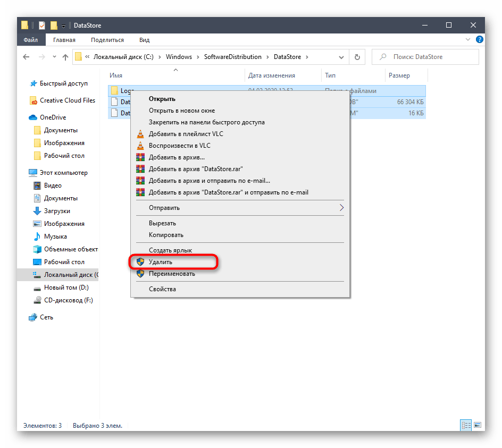
Task: Open the Файл tab
Action: 31,40
